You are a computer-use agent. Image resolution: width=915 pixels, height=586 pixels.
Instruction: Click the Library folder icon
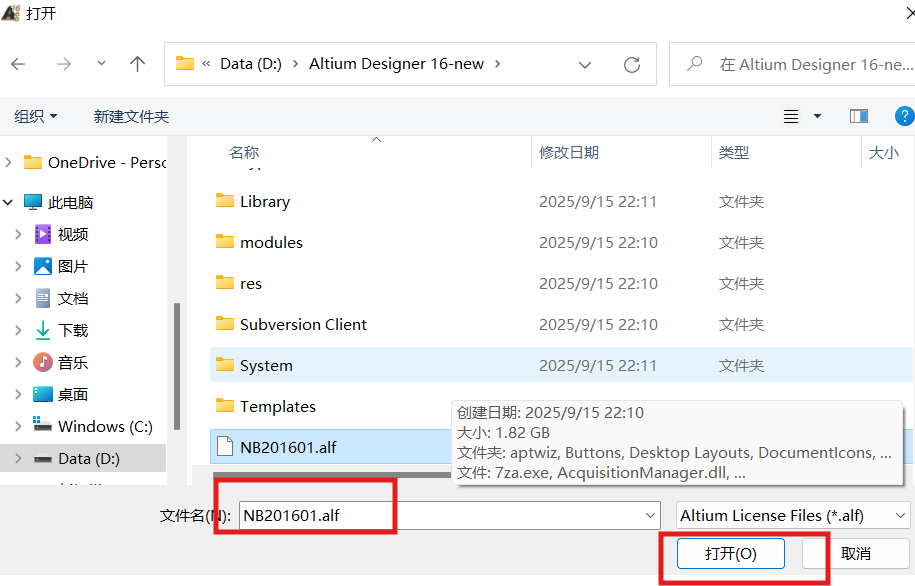point(225,201)
